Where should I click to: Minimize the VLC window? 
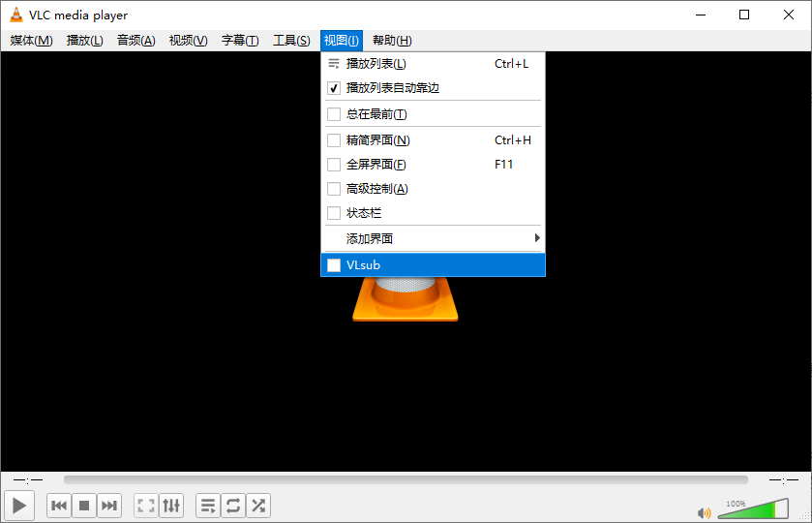coord(701,15)
